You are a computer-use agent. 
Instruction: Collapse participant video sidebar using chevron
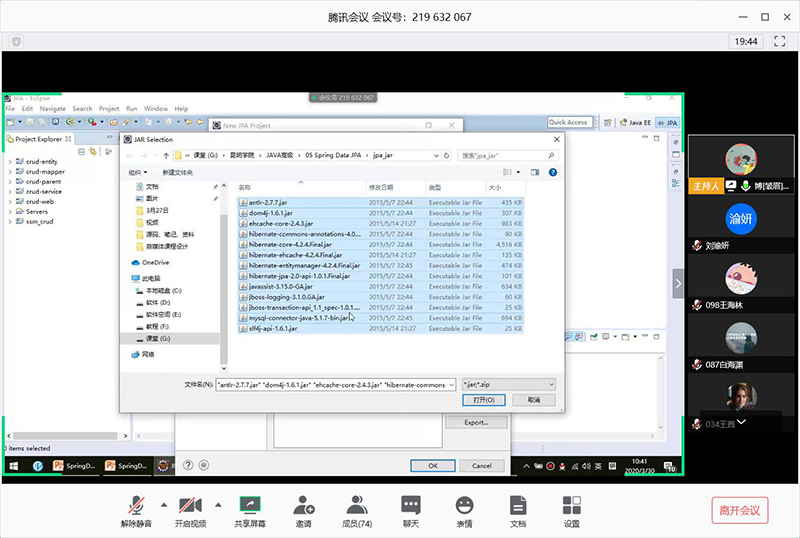coord(677,284)
